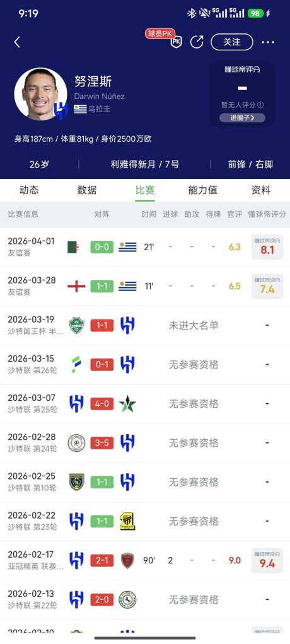Open the 9.4 rating box for 2026-02-17
290x644 pixels.
click(267, 561)
